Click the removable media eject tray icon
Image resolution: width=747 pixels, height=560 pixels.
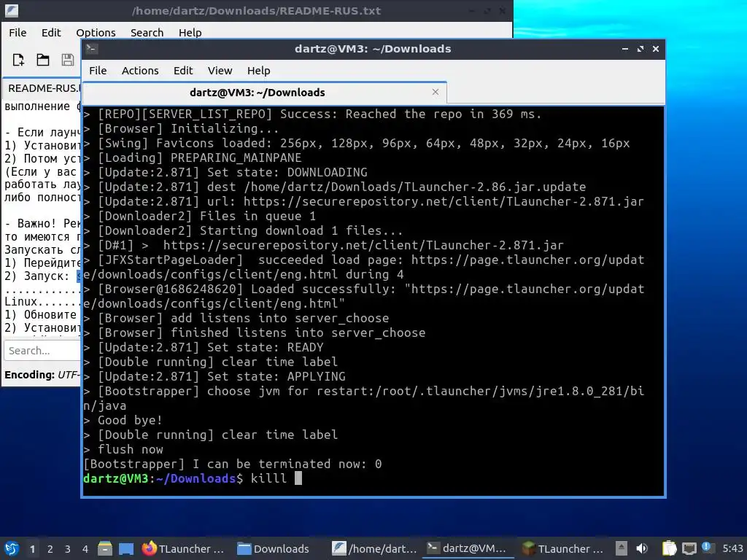click(622, 548)
